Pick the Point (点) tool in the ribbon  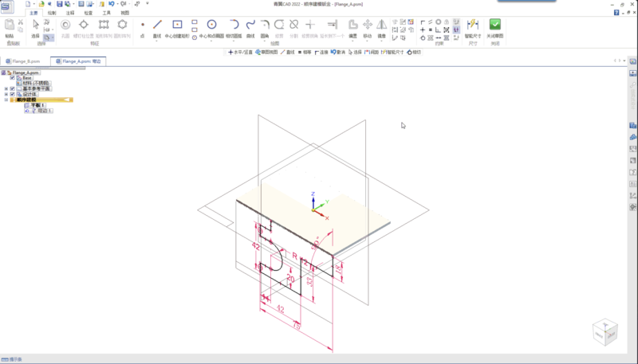pyautogui.click(x=143, y=25)
